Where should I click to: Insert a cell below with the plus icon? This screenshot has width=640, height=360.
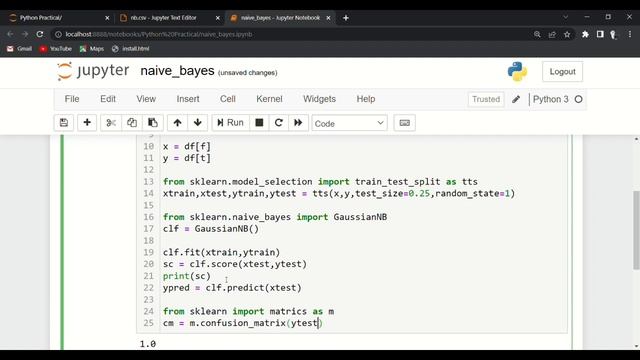87,123
